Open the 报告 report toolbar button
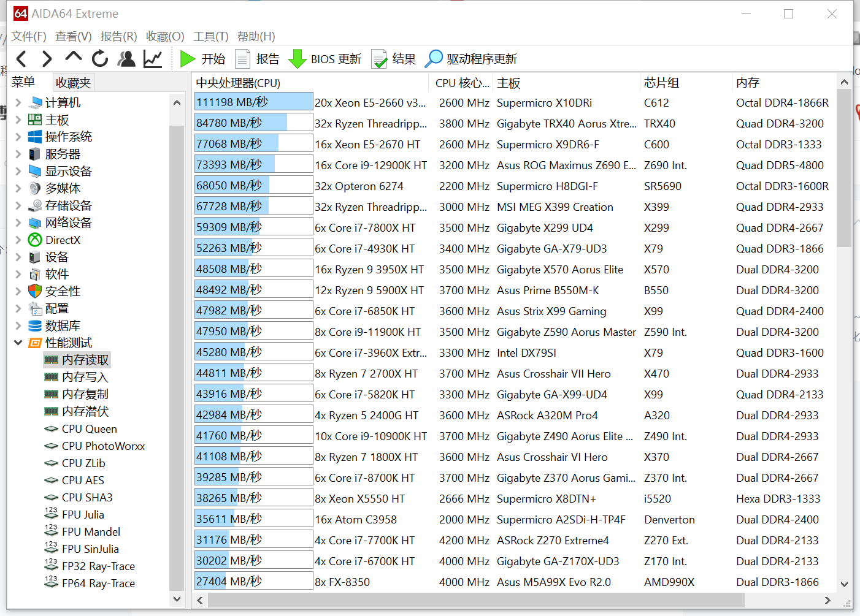Screen dimensions: 860x616 click(258, 59)
